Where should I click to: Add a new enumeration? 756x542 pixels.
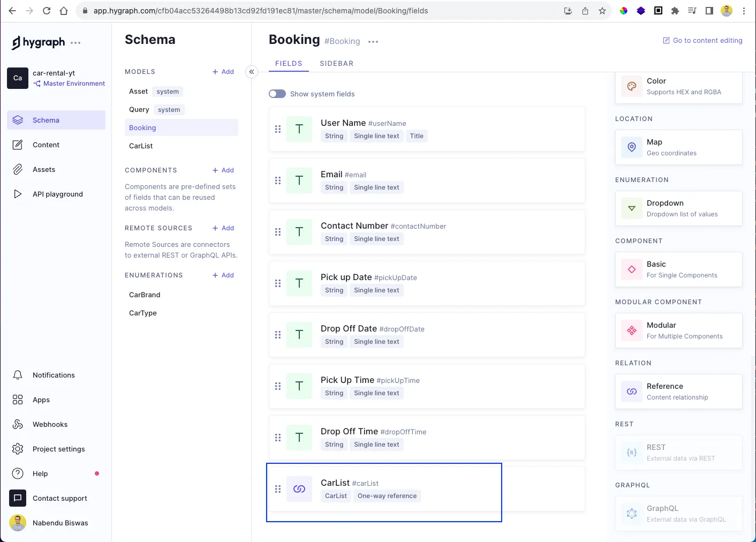pos(223,275)
